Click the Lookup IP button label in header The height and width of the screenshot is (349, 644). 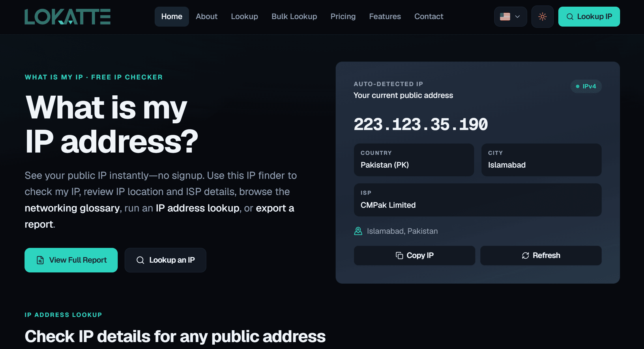click(x=595, y=16)
